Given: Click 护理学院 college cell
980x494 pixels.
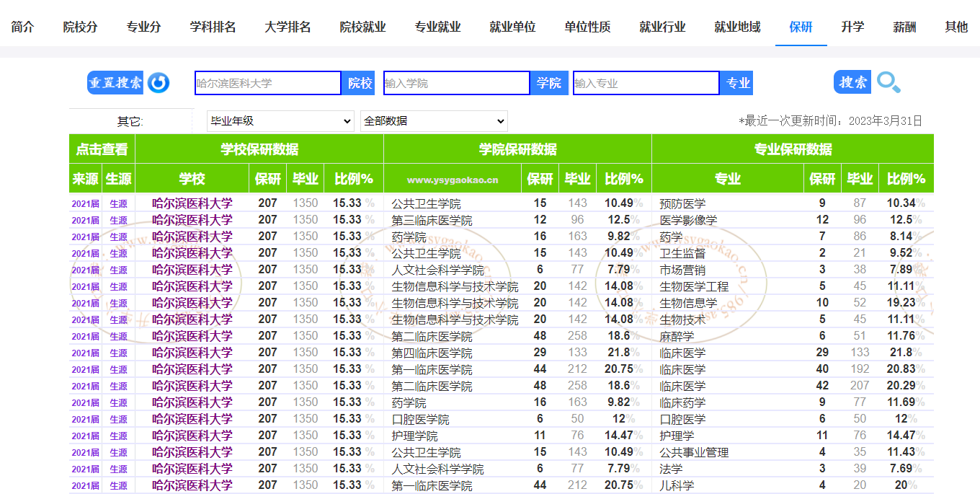Looking at the screenshot, I should [x=415, y=436].
